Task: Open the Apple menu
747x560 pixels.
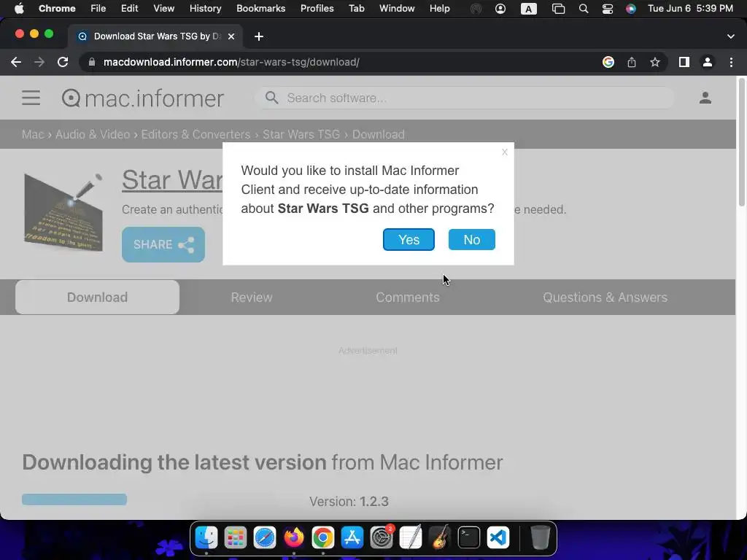Action: tap(19, 9)
